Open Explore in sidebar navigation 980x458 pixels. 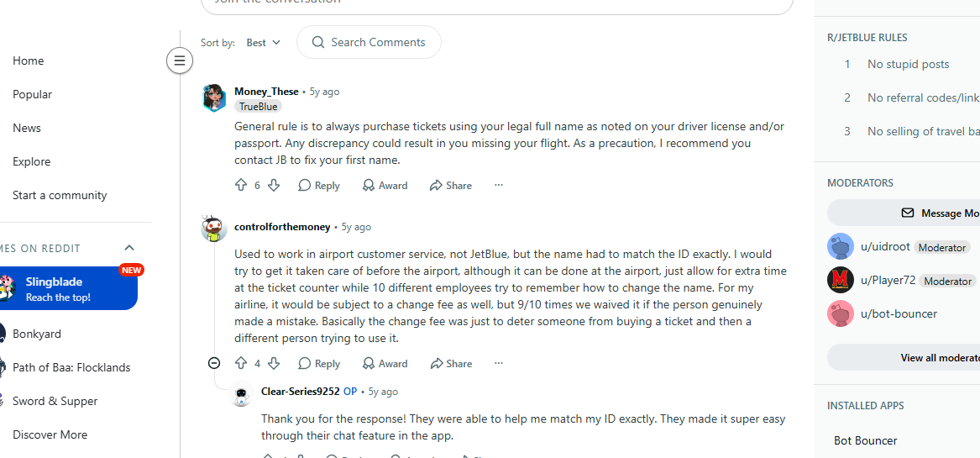[31, 161]
